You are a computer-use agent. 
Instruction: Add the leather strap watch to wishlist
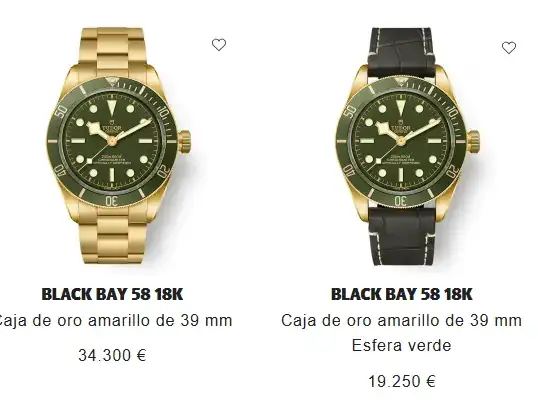click(x=509, y=48)
